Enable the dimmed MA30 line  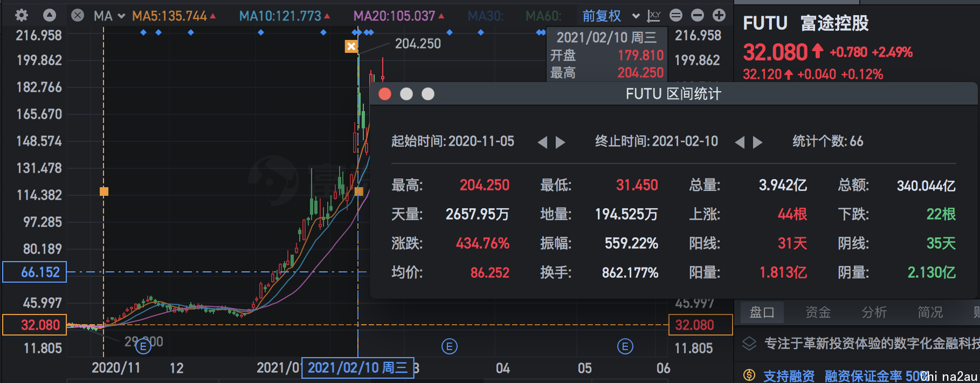pos(486,16)
